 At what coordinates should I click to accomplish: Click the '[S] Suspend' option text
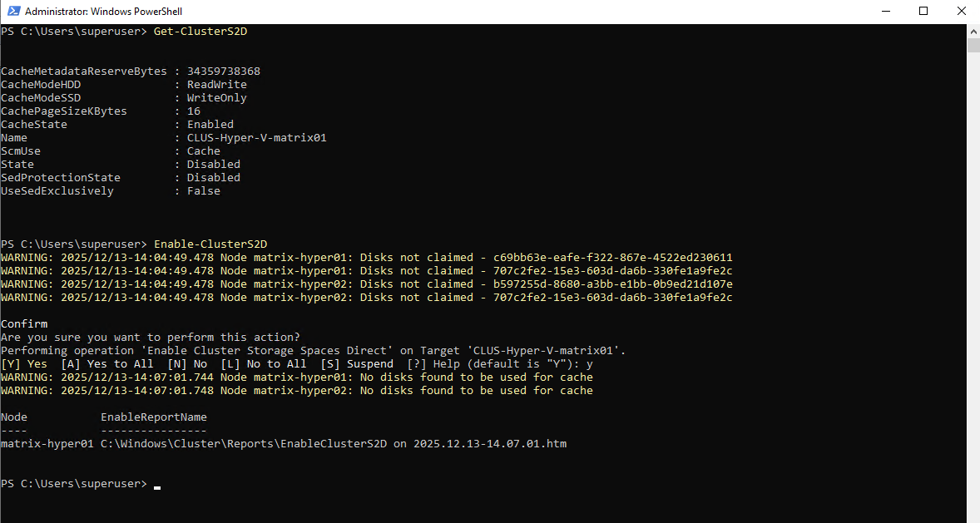357,364
